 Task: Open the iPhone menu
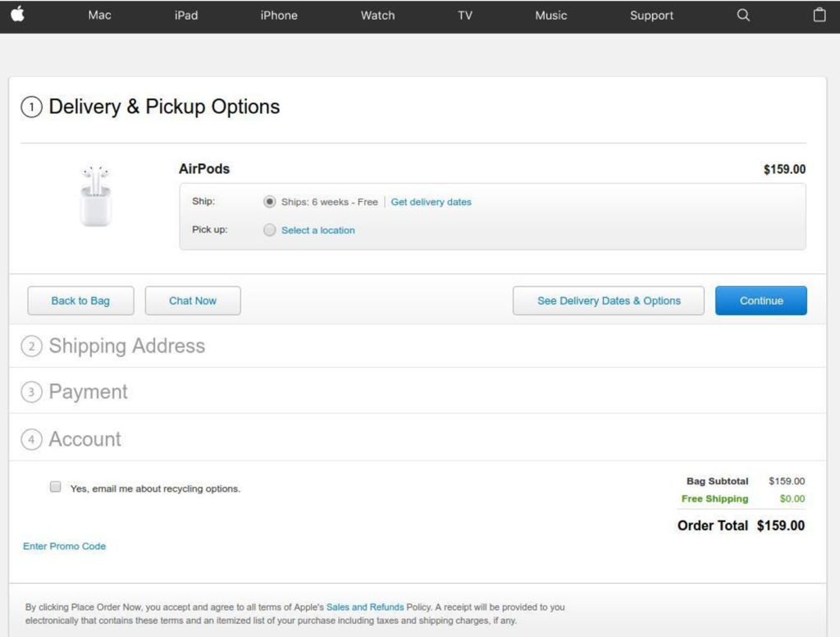point(279,16)
